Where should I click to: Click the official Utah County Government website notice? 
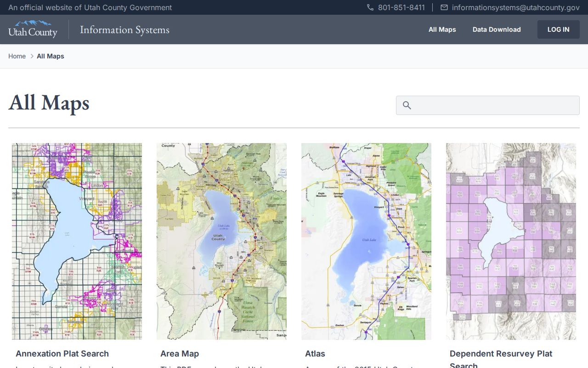pos(90,7)
